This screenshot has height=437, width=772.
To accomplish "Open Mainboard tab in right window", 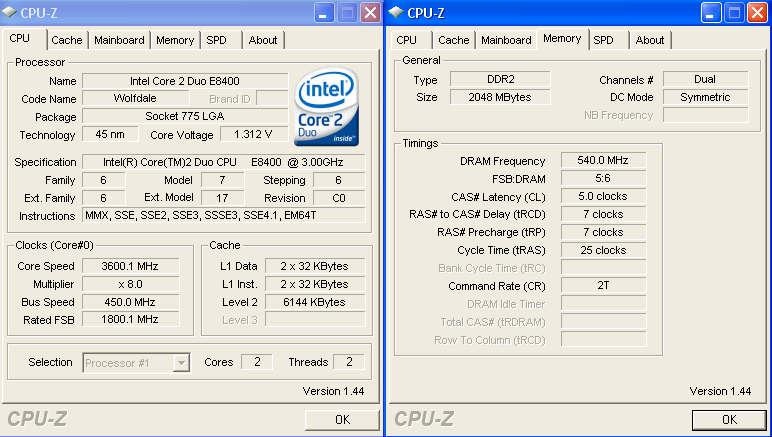I will click(x=506, y=40).
